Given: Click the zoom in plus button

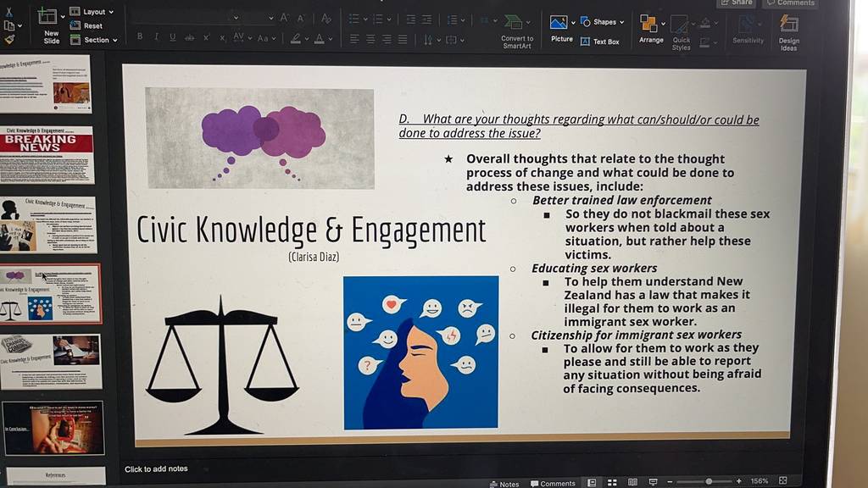Looking at the screenshot, I should (x=738, y=481).
